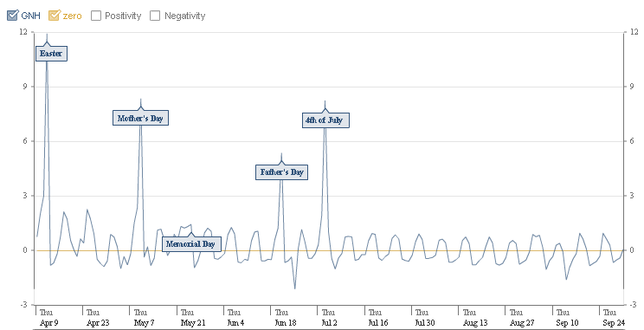Select the 4th of July annotation marker
The image size is (644, 330).
point(325,120)
